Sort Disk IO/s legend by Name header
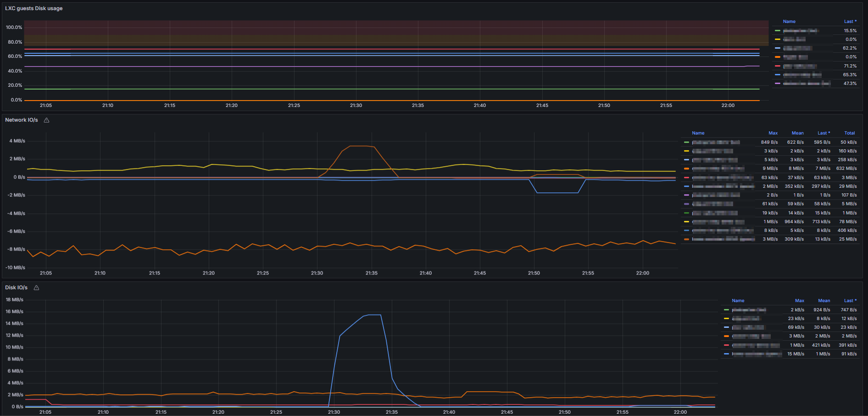Viewport: 868px width, 416px height. [738, 301]
